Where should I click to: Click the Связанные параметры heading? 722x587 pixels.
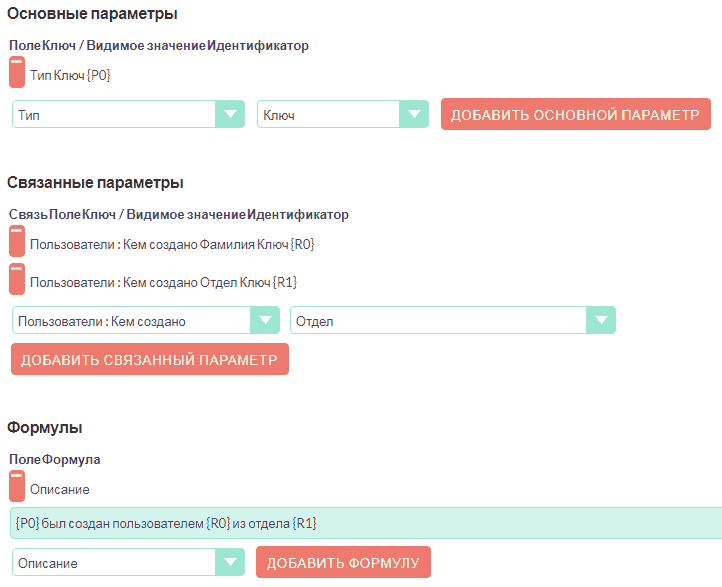click(95, 182)
